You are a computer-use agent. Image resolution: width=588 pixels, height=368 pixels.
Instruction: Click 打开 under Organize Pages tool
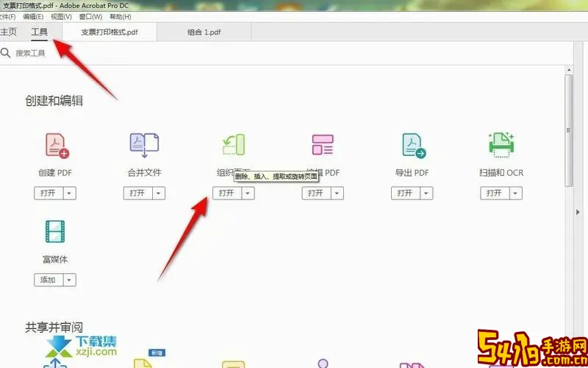click(227, 194)
